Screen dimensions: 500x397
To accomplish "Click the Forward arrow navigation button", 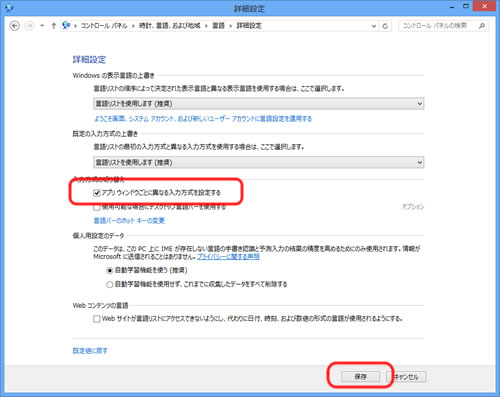I will click(29, 26).
